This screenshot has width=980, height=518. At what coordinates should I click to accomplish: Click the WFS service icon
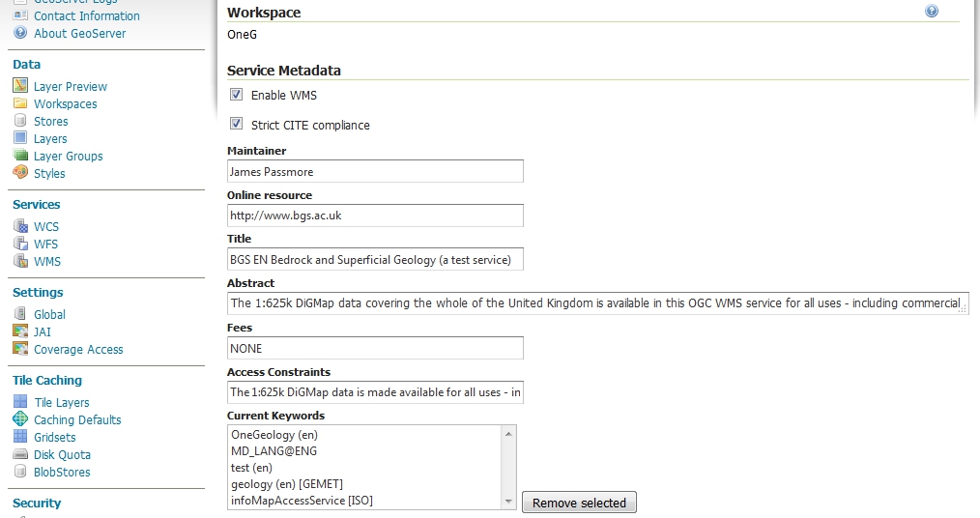20,244
